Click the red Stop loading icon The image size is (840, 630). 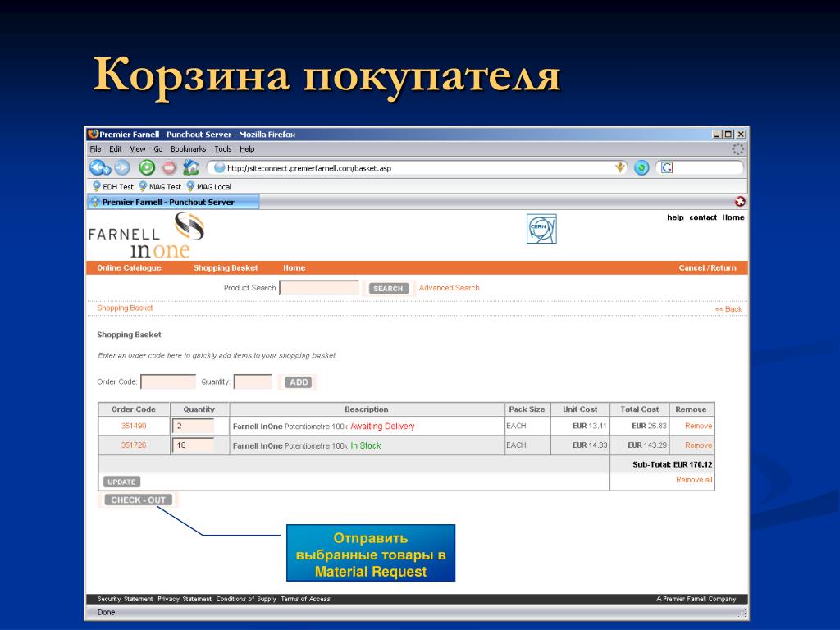[169, 167]
